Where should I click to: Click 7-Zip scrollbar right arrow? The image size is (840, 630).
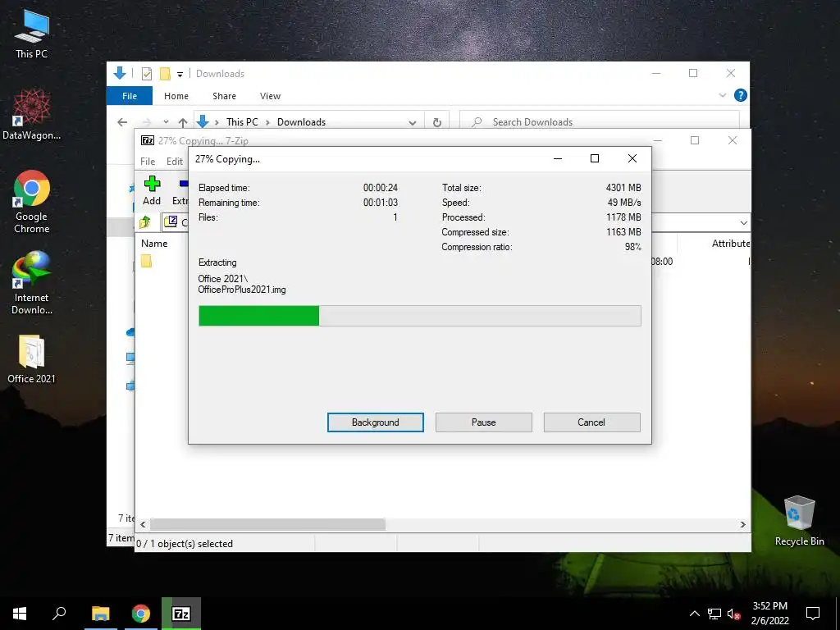click(743, 524)
